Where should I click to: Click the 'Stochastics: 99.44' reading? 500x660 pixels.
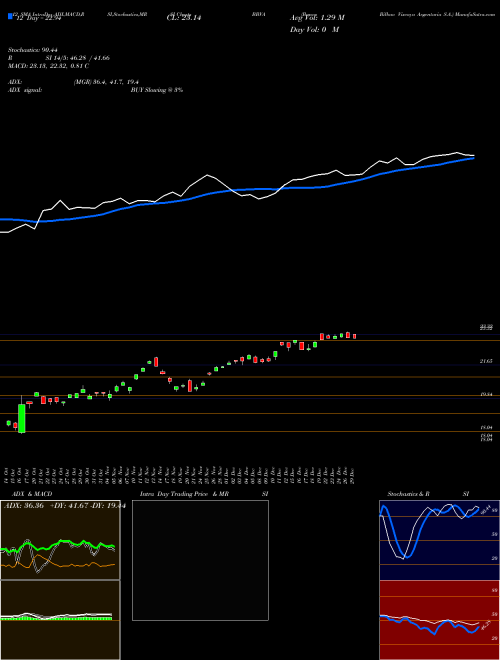point(32,50)
